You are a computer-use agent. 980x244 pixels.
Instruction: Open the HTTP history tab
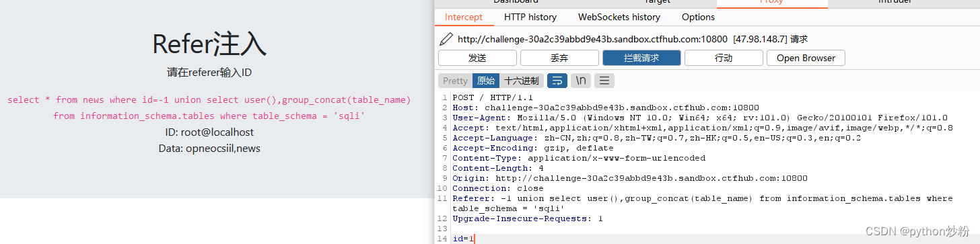click(x=530, y=17)
